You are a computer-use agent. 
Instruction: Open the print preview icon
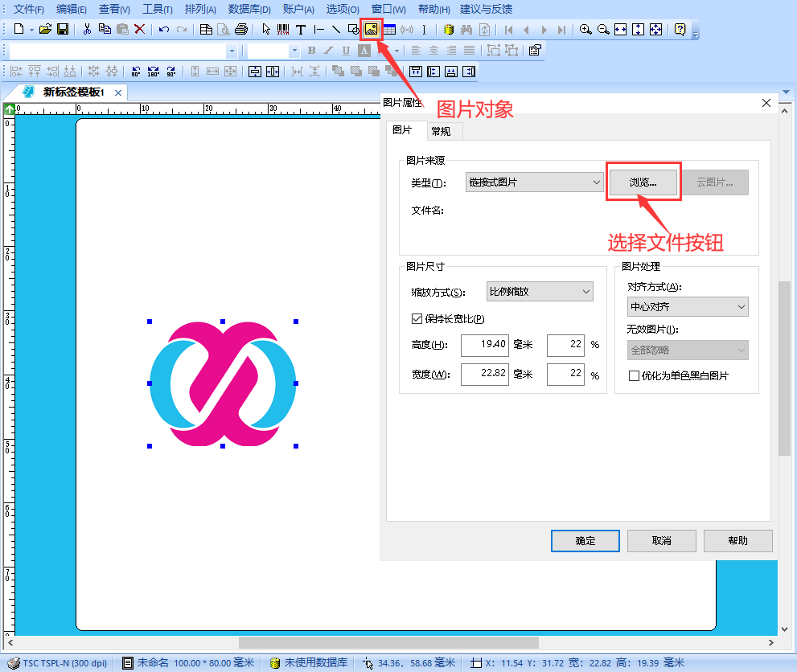[x=223, y=29]
